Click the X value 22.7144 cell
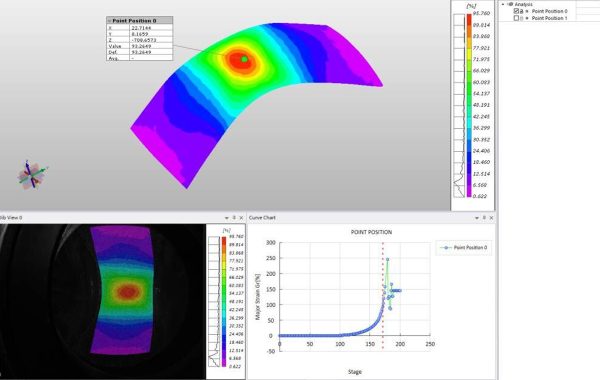 point(151,28)
